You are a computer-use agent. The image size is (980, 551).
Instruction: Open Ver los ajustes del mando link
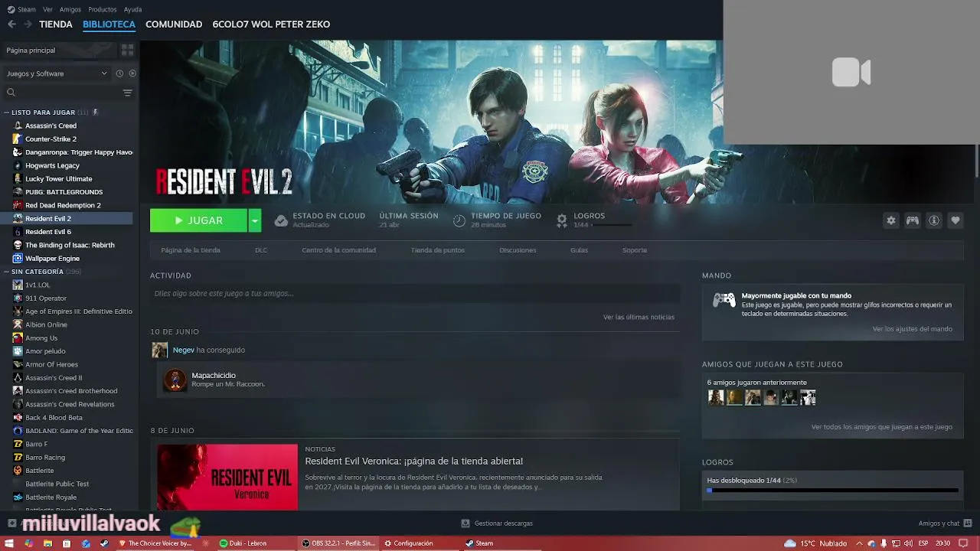coord(913,329)
